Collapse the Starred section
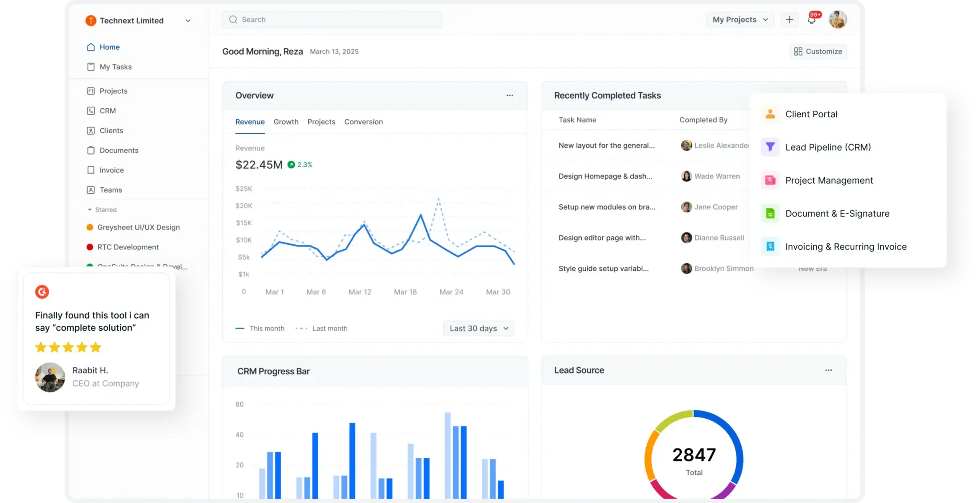The height and width of the screenshot is (503, 980). coord(90,210)
